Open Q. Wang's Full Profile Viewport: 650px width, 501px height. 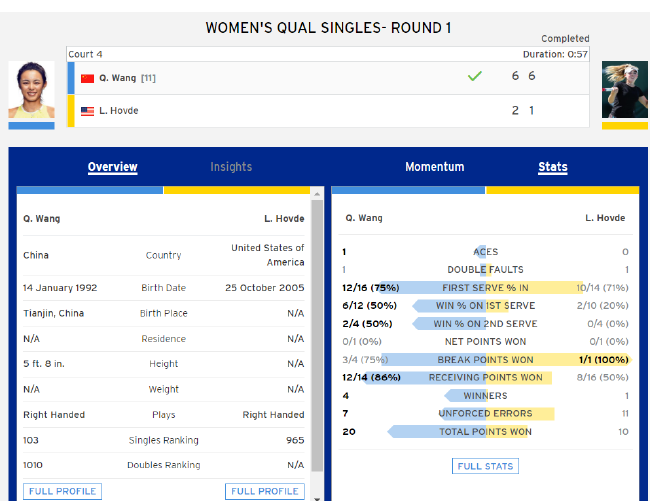[x=63, y=491]
